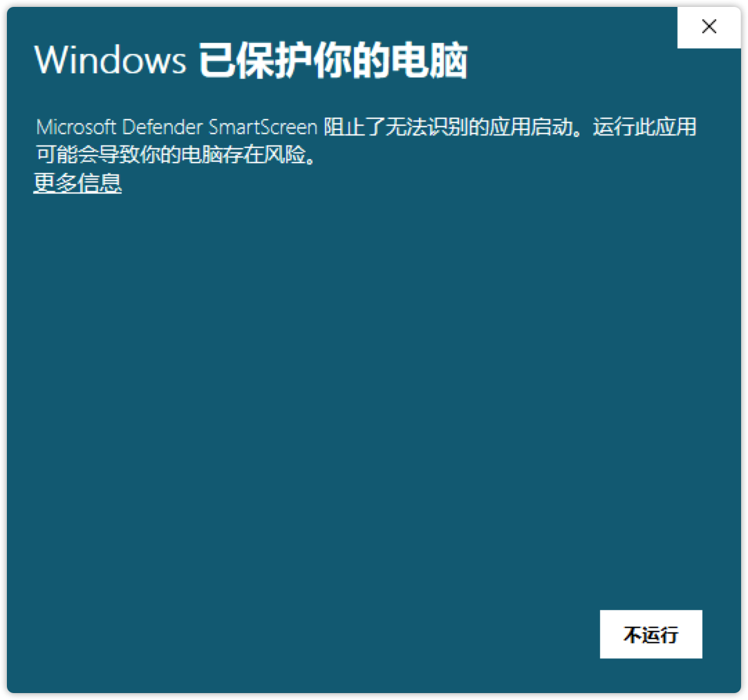
Task: Select the "Windows 已保护你的电脑" title text
Action: point(251,60)
